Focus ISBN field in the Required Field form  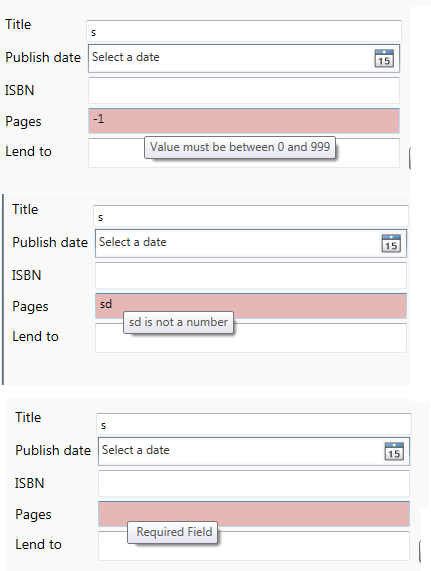(254, 483)
